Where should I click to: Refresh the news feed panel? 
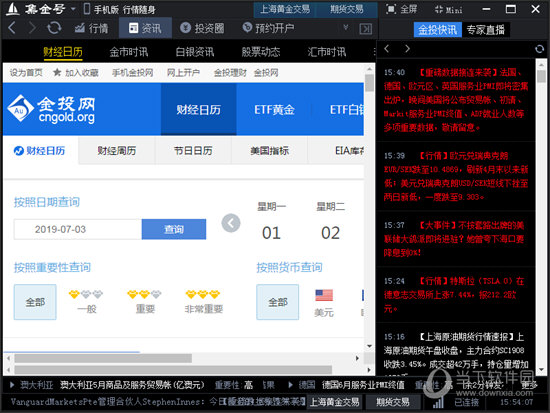(x=539, y=49)
